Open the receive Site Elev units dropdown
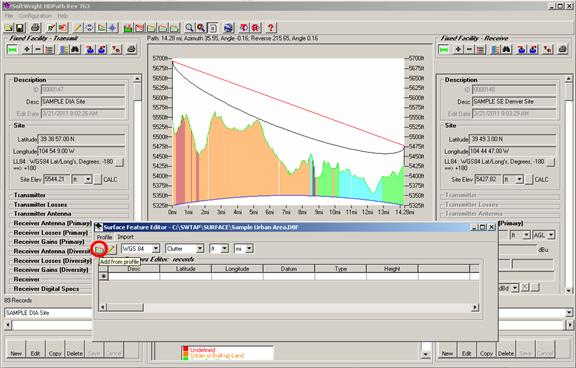Viewport: 576px width, 368px height. (519, 180)
